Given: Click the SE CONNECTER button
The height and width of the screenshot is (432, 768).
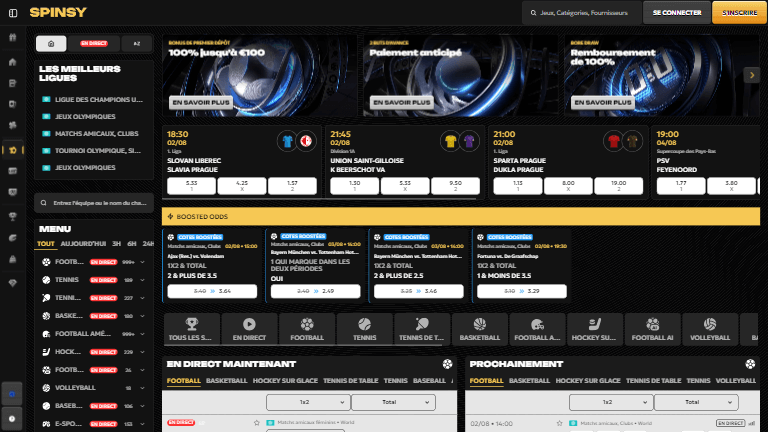Looking at the screenshot, I should point(677,13).
